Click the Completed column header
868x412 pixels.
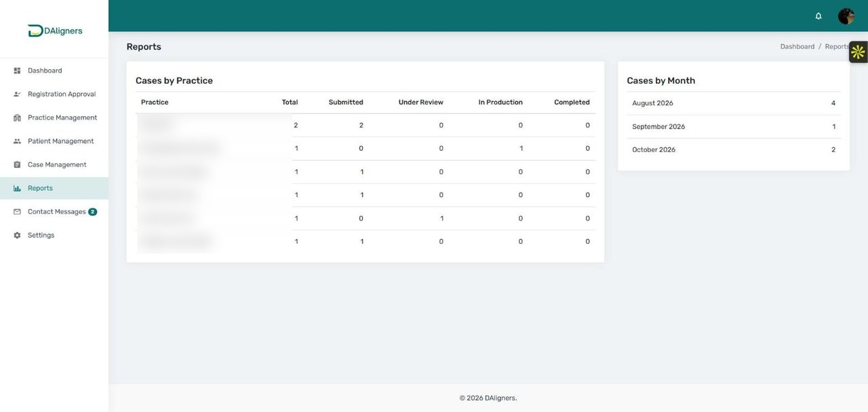pos(572,102)
